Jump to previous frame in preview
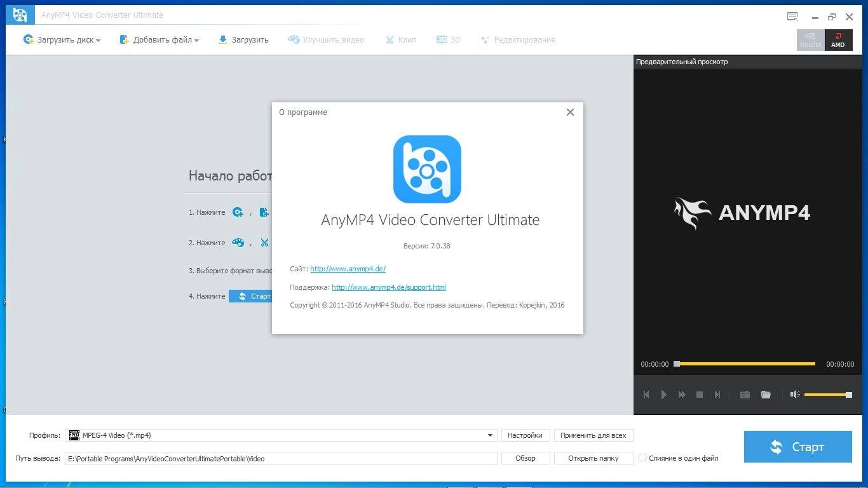868x488 pixels. point(646,395)
